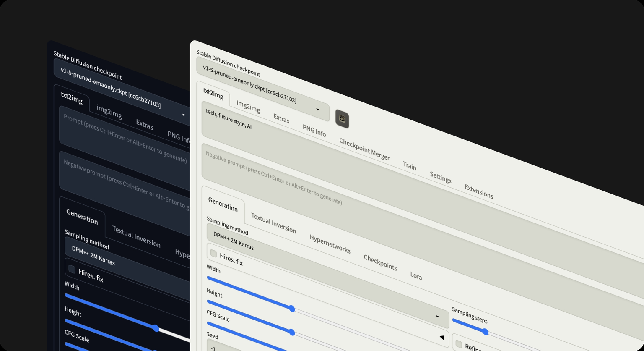Open Sampling method dropdown arrow in light panel

tap(437, 317)
